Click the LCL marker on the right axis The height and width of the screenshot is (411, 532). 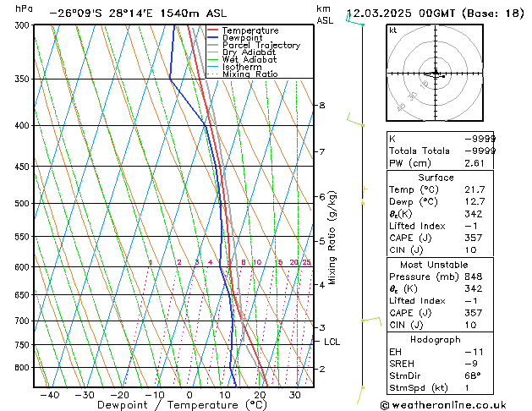pos(332,342)
